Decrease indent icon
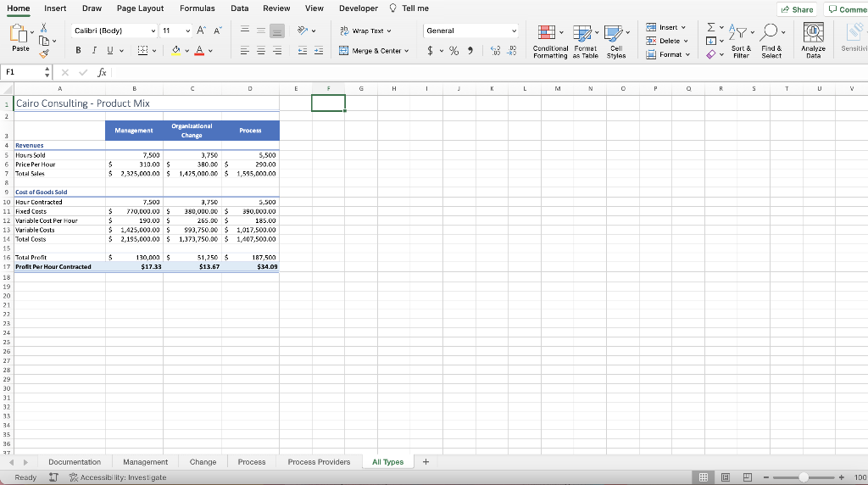The height and width of the screenshot is (485, 868). pyautogui.click(x=303, y=50)
